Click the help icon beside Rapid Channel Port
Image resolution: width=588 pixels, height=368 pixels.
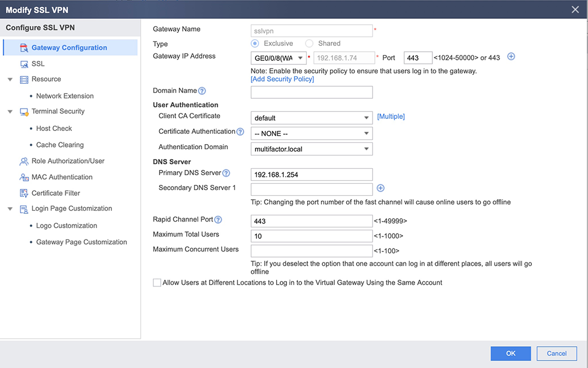(218, 220)
